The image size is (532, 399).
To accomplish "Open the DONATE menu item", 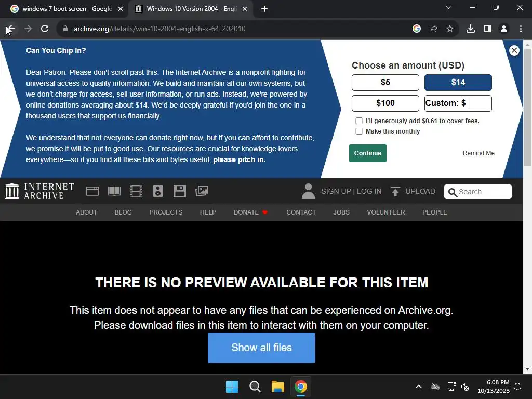I will coord(250,212).
